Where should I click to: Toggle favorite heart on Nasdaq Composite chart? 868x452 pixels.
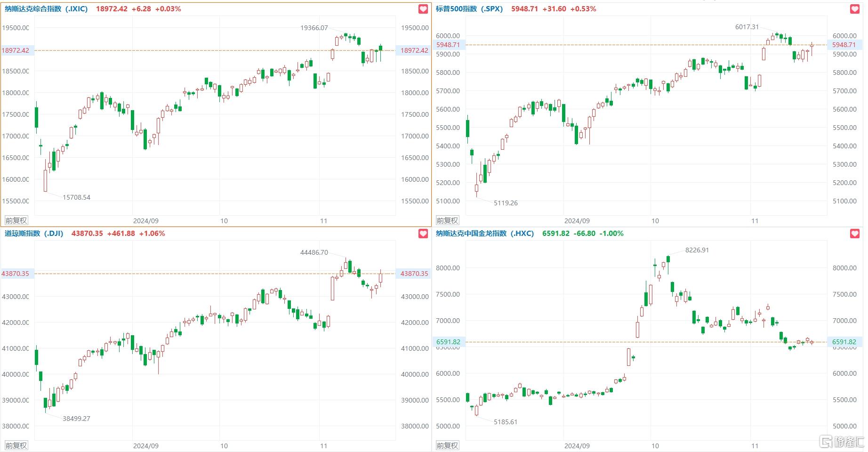pos(423,9)
